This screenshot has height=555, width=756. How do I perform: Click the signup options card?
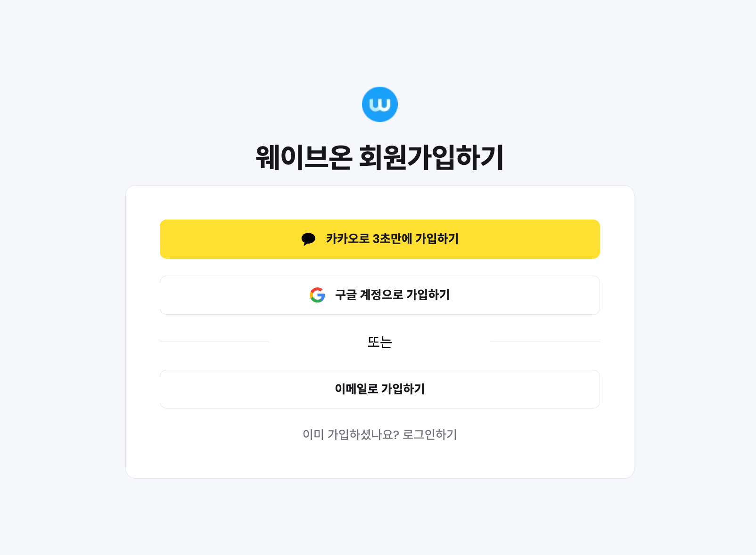pos(379,331)
